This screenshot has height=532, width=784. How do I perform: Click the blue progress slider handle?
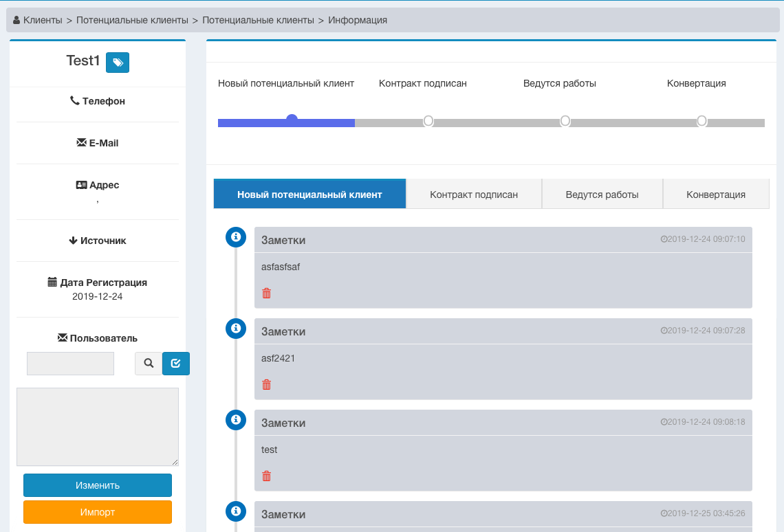tap(292, 120)
